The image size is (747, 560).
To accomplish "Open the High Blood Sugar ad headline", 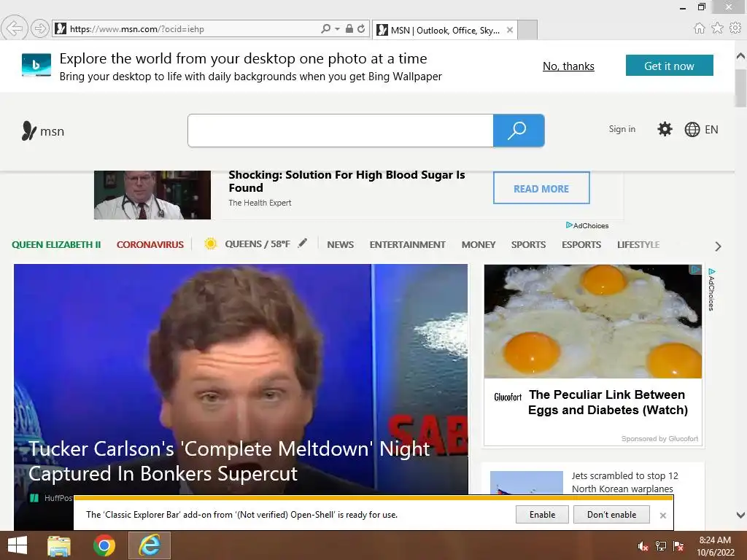I will [347, 181].
